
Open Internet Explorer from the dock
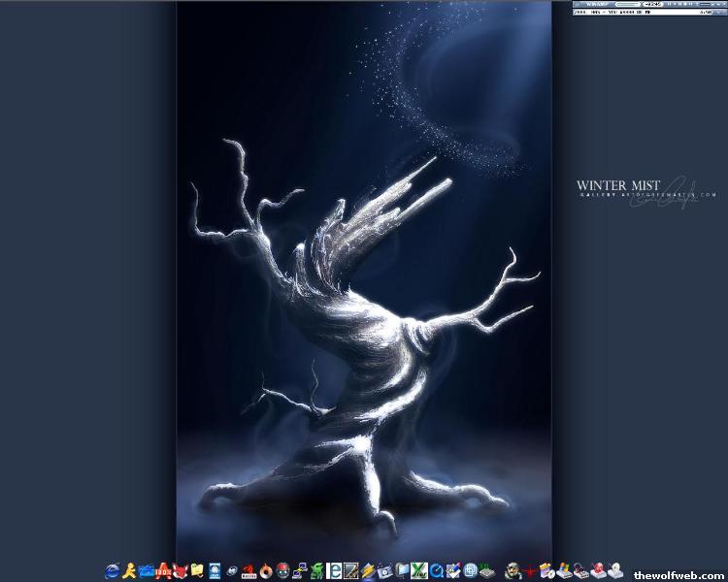point(112,570)
